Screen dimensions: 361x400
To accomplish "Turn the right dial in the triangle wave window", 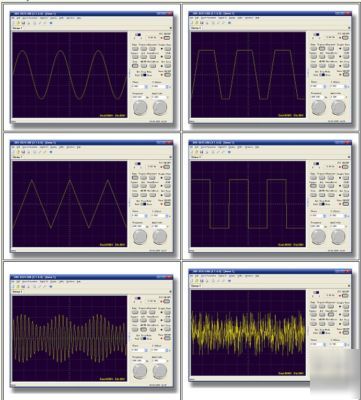I will 160,237.
